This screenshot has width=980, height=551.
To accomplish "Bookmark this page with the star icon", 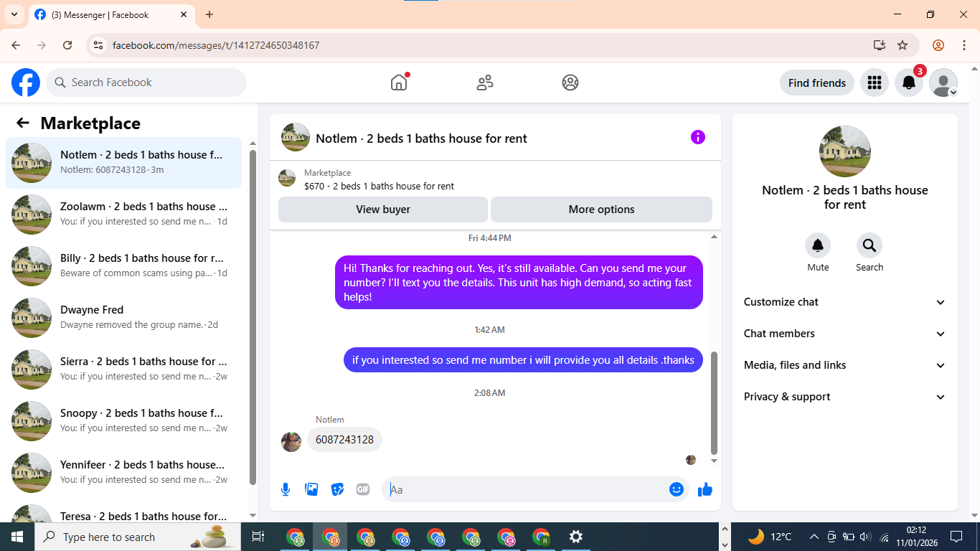I will (903, 45).
